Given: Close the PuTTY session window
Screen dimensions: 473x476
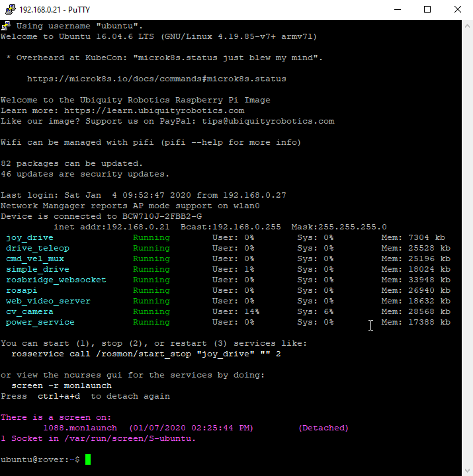Looking at the screenshot, I should tap(458, 9).
